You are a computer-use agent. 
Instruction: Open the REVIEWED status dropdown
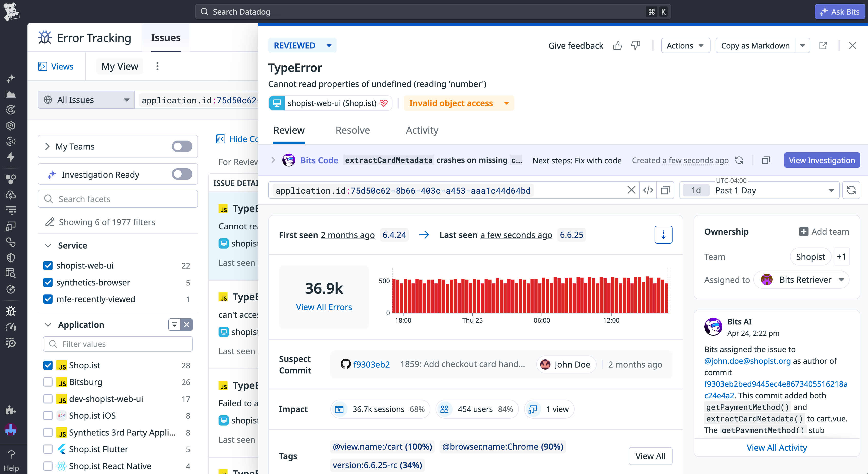pyautogui.click(x=302, y=45)
